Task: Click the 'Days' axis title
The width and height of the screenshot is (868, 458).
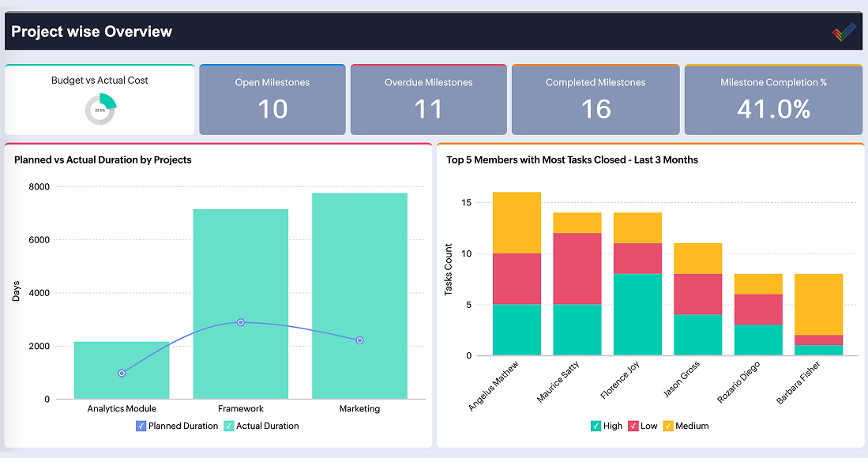Action: click(16, 291)
